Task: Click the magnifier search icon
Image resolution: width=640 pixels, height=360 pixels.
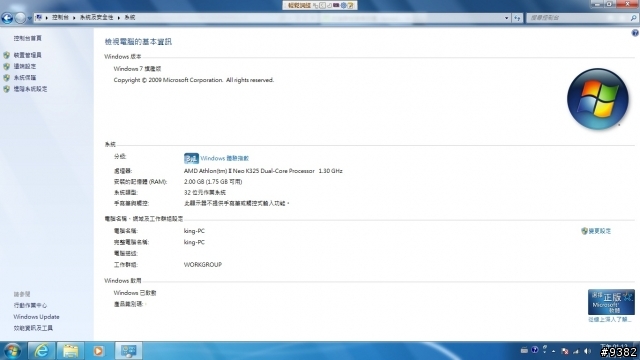Action: click(633, 18)
